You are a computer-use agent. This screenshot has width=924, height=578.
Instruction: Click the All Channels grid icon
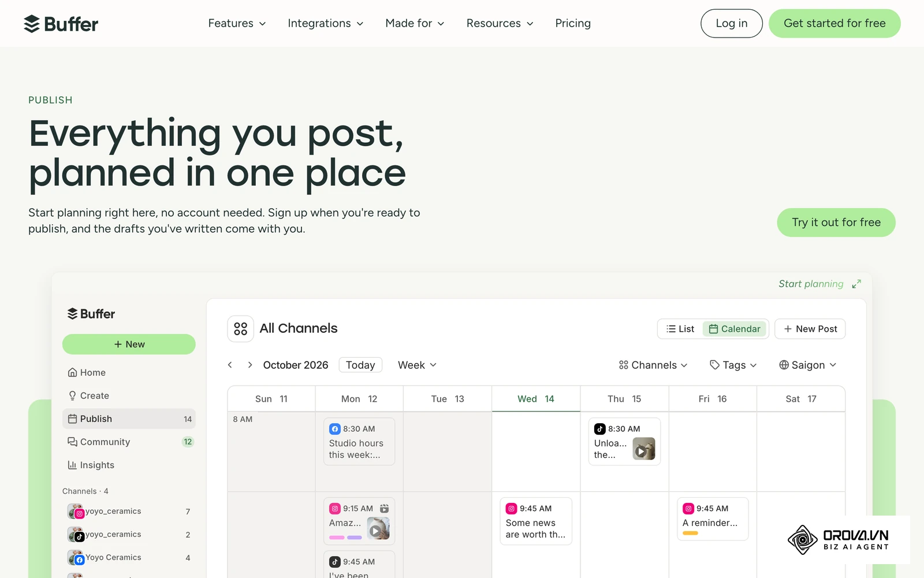point(241,329)
